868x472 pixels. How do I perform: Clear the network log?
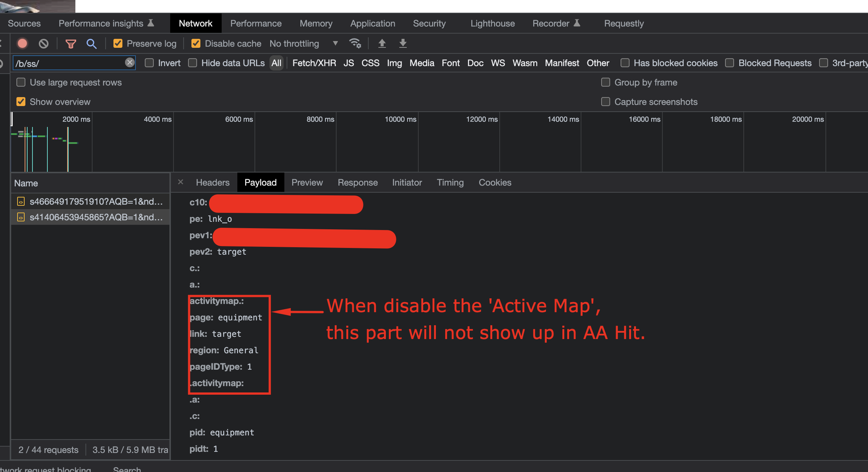click(44, 44)
